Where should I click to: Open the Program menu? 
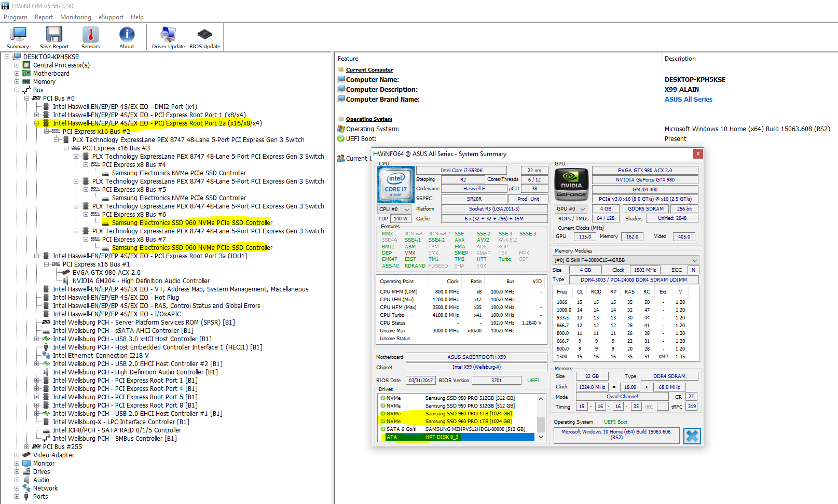pos(16,17)
